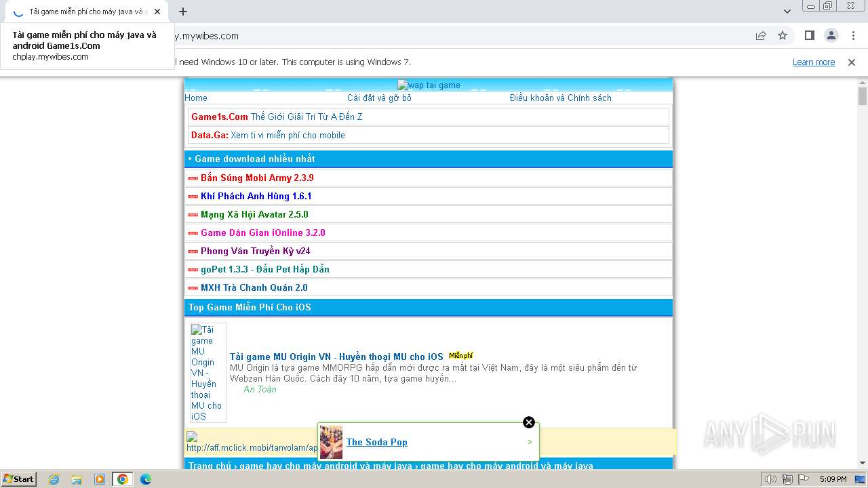Viewport: 868px width, 488px height.
Task: Click the MU Origin VN game thumbnail
Action: (208, 373)
